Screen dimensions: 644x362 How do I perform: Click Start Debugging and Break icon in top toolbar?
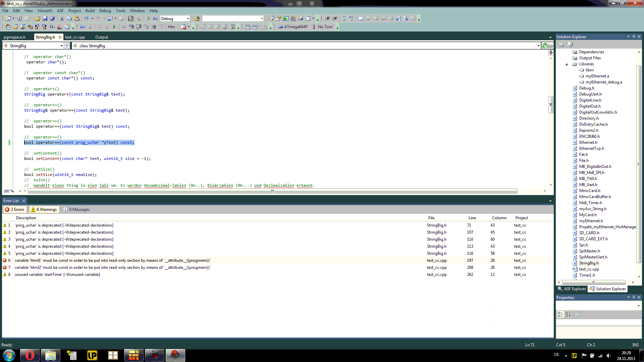[x=155, y=18]
